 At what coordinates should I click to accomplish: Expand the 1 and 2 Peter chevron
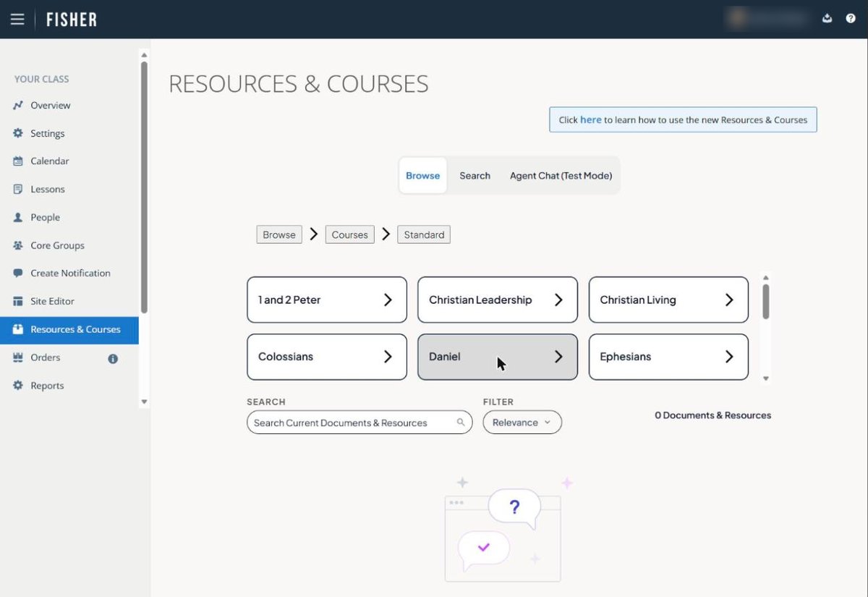pyautogui.click(x=388, y=300)
